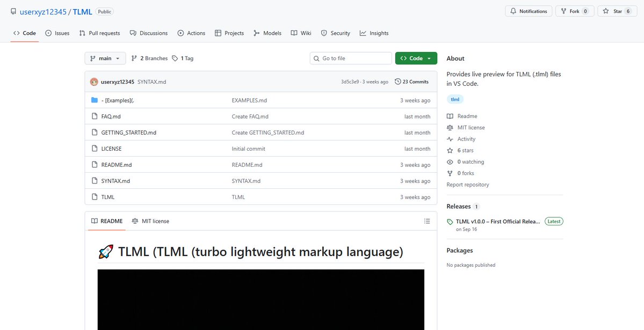Click the tlml topic tag
Screen dimensions: 644x330
455,99
